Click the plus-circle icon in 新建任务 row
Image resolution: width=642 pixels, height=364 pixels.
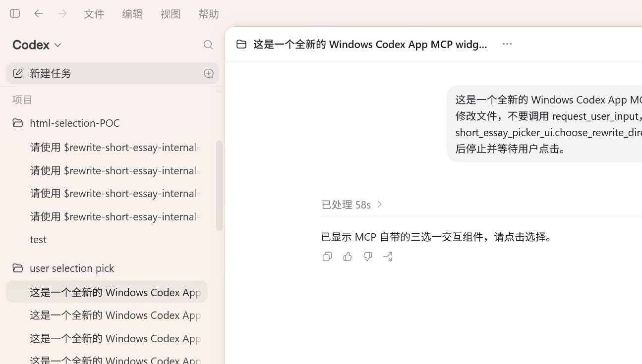[x=209, y=73]
